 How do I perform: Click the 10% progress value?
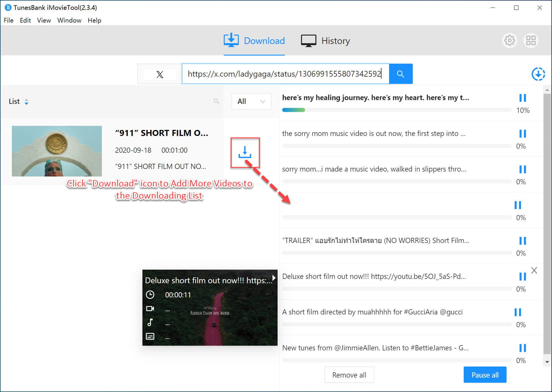(x=523, y=111)
